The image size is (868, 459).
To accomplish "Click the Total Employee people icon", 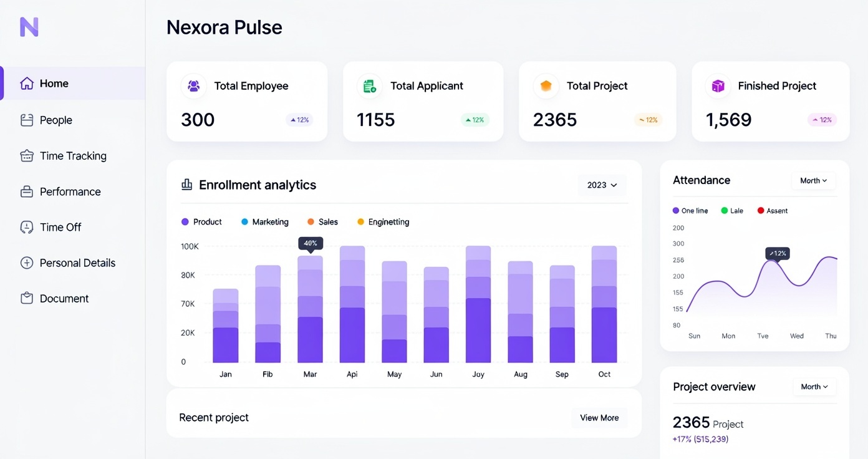I will click(193, 86).
